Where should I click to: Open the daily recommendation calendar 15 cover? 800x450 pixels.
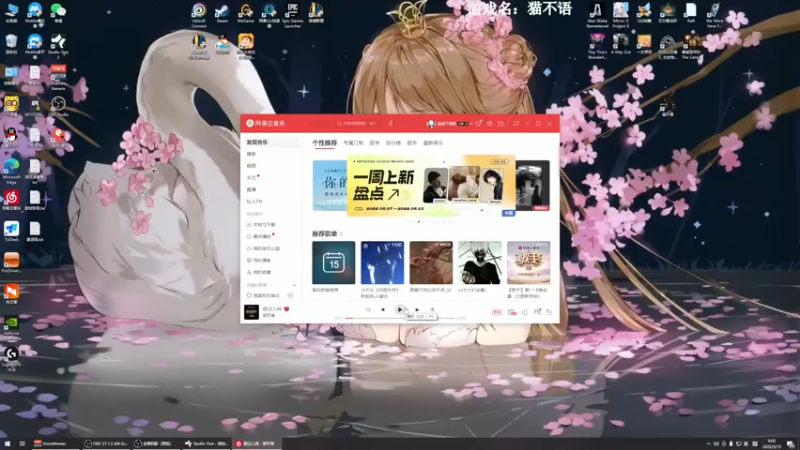334,263
